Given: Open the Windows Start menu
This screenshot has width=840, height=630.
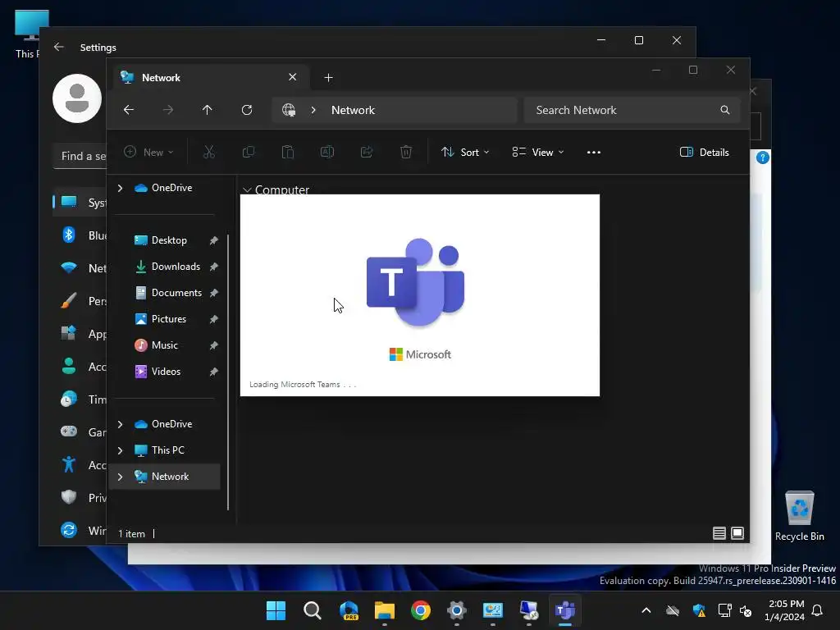Looking at the screenshot, I should point(276,610).
